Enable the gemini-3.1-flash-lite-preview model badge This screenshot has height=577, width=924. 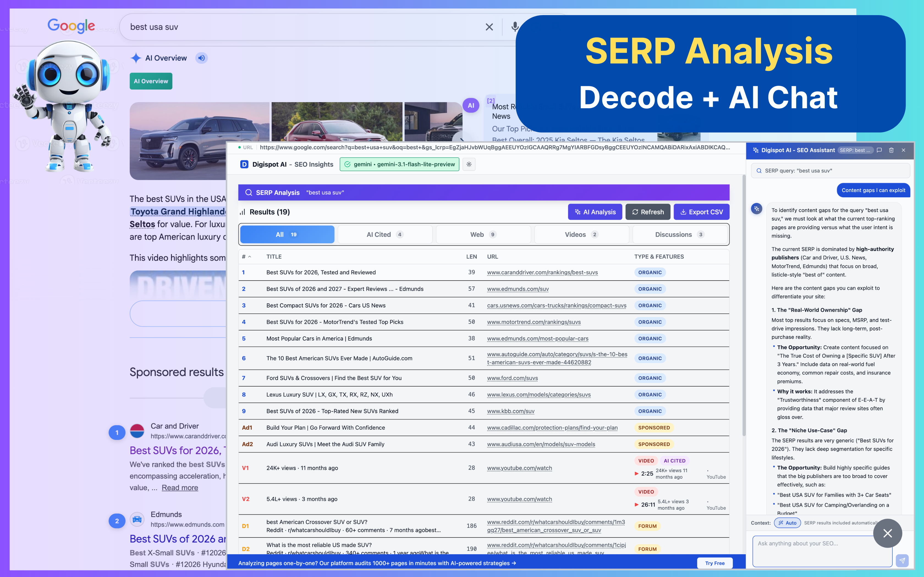pyautogui.click(x=399, y=164)
